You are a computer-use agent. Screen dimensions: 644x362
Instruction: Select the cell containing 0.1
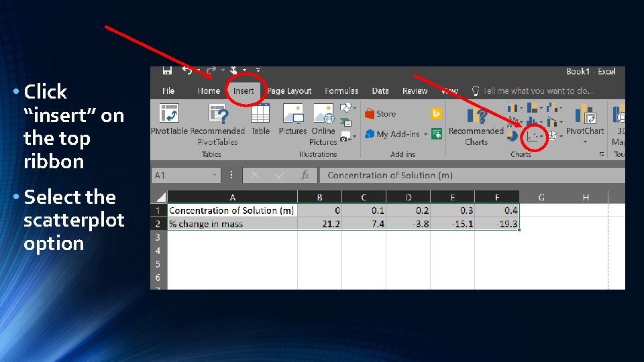pyautogui.click(x=364, y=210)
